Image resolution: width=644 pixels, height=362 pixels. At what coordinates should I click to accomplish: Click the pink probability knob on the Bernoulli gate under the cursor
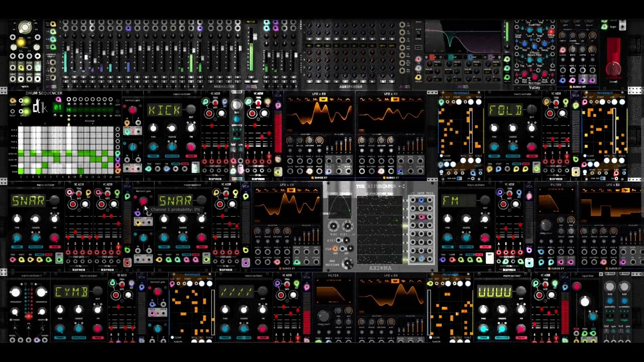[x=143, y=201]
